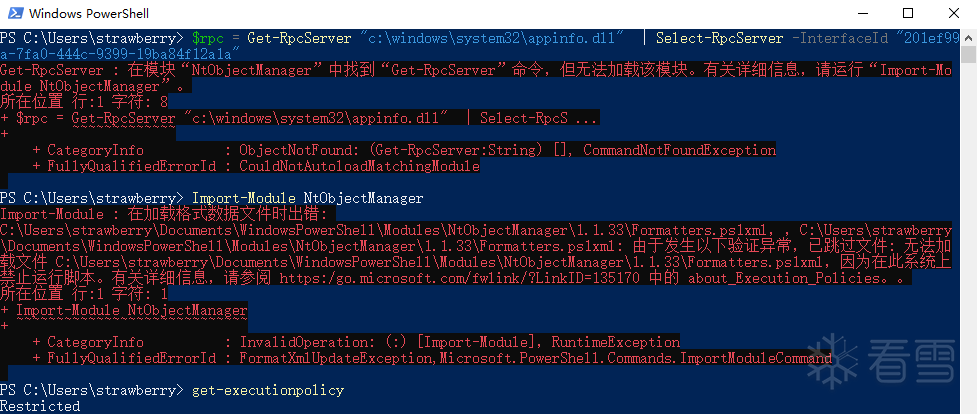
Task: Click the CommandNotFoundException text
Action: point(680,151)
